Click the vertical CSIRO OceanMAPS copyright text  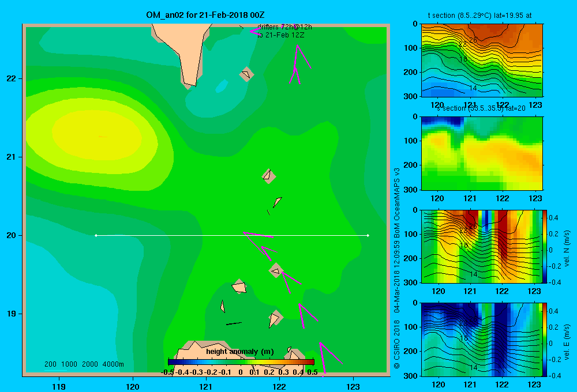[x=397, y=267]
